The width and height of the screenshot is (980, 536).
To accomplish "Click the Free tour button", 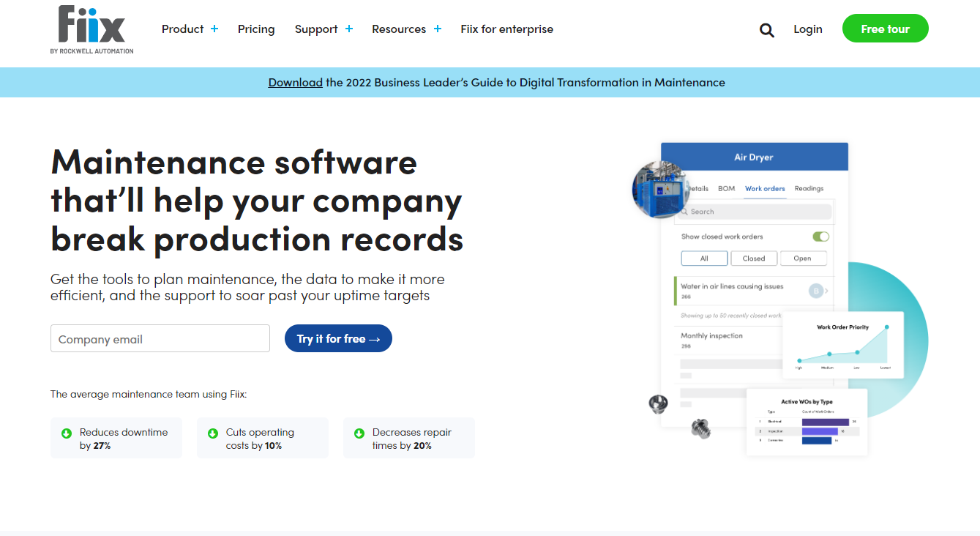I will point(885,28).
